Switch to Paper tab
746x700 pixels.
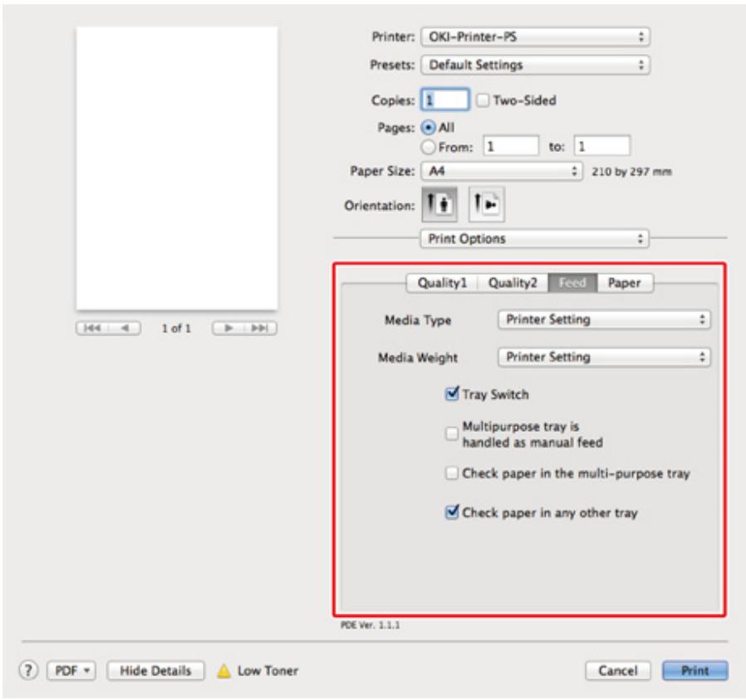pos(626,283)
